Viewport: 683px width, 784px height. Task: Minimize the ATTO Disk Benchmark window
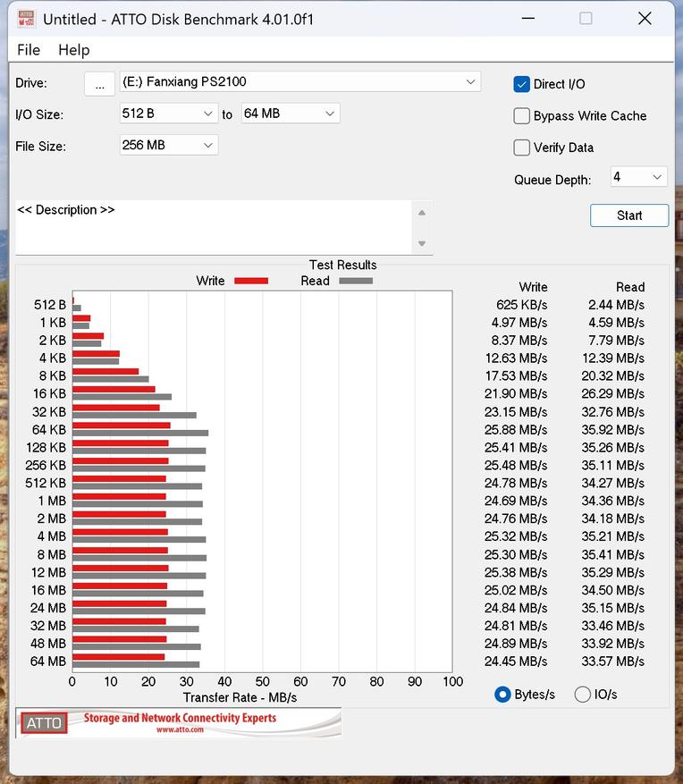pos(528,19)
